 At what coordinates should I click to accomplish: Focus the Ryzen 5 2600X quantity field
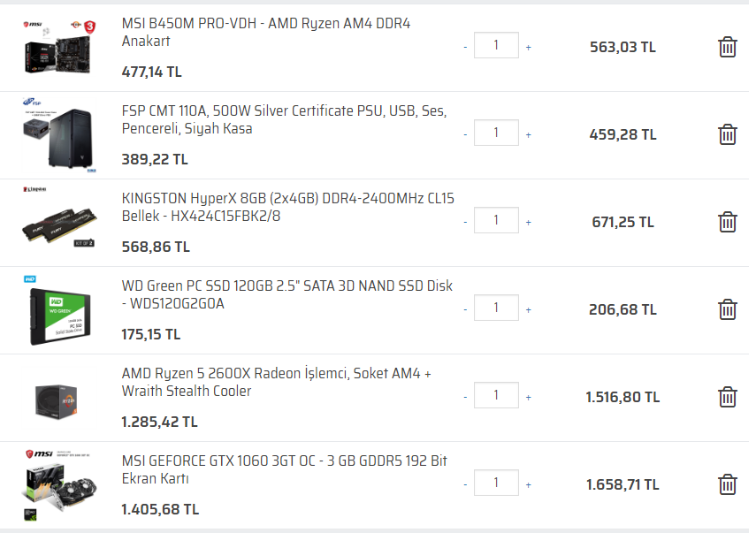(496, 395)
